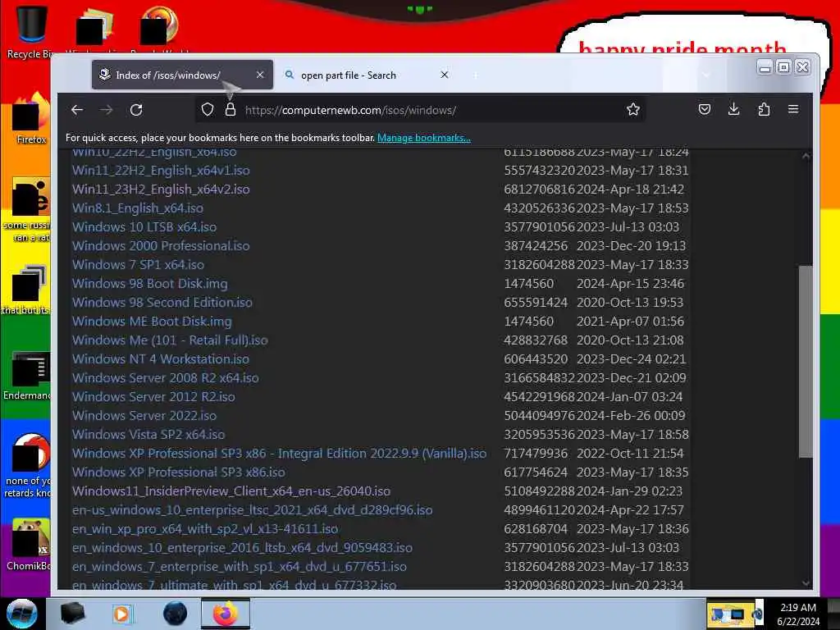Open the Pocket save icon
Viewport: 840px width, 630px height.
705,110
